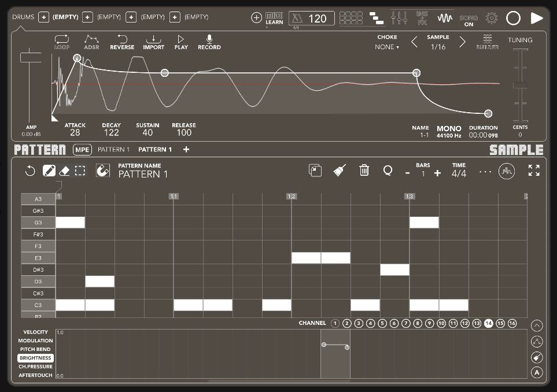The image size is (557, 392).
Task: Click the Import sample button
Action: tap(153, 42)
